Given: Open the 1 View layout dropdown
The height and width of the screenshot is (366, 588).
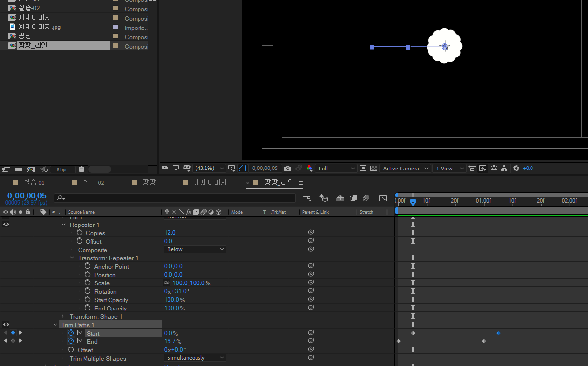Looking at the screenshot, I should pos(449,169).
